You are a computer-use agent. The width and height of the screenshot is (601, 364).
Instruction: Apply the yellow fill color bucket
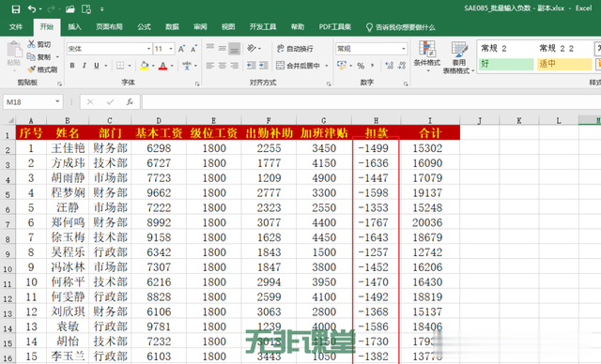pyautogui.click(x=145, y=66)
